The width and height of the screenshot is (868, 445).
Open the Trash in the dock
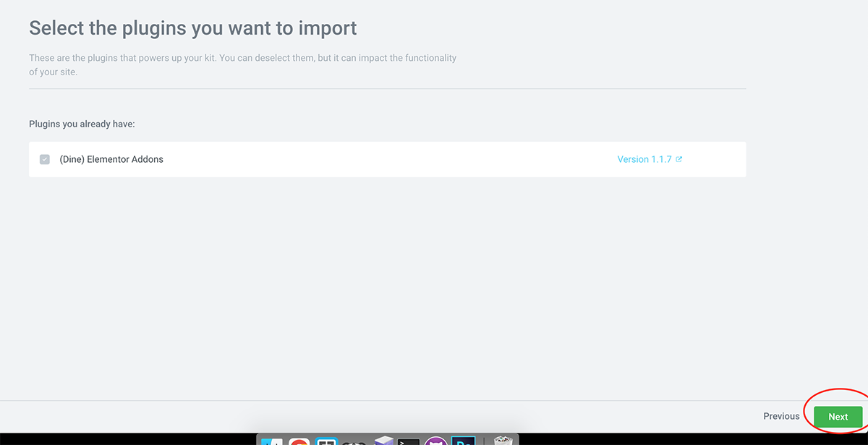(504, 441)
